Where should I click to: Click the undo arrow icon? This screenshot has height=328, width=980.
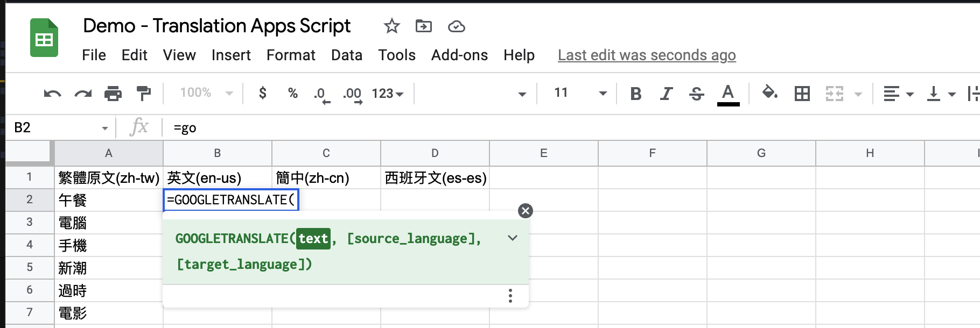[52, 94]
